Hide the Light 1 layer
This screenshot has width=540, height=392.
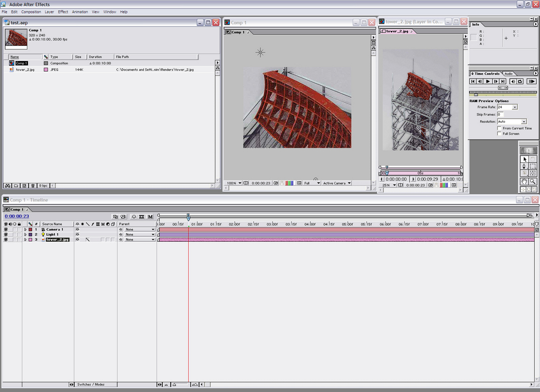point(4,234)
